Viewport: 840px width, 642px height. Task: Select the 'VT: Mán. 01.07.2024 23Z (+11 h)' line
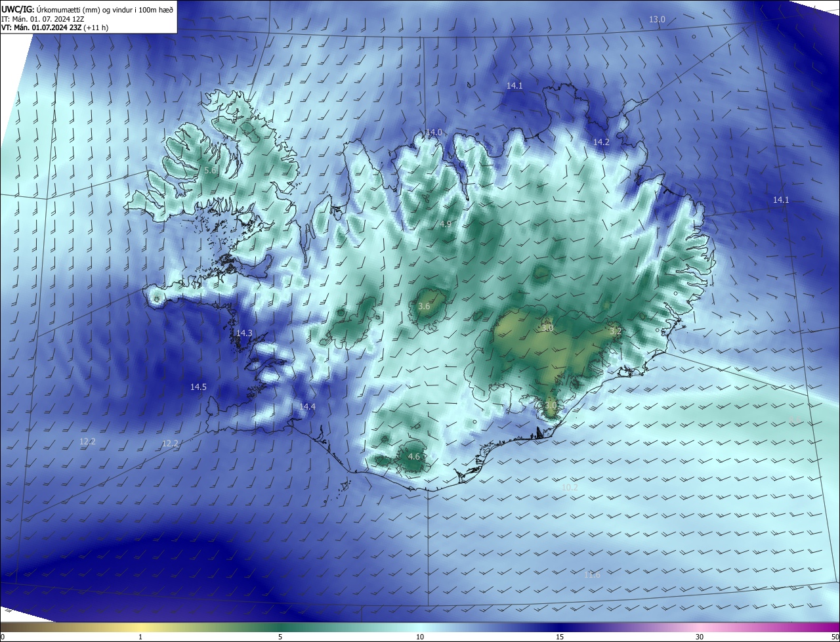pos(55,28)
